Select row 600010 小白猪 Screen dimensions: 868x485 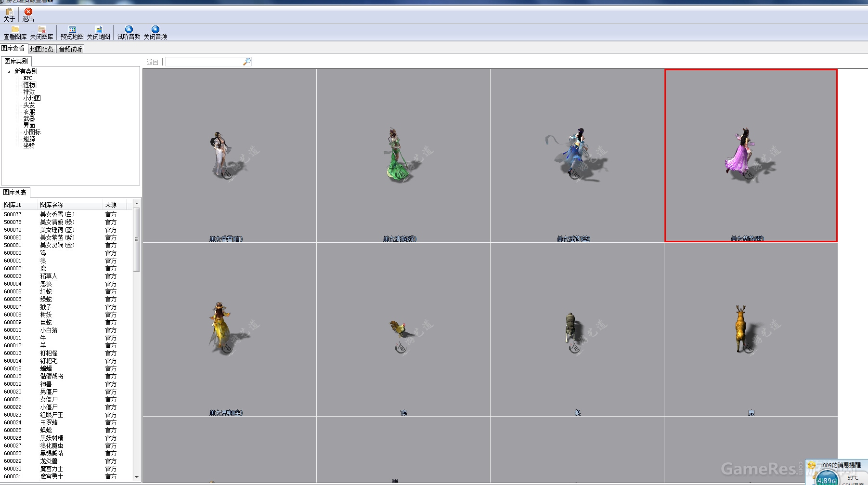tap(66, 330)
